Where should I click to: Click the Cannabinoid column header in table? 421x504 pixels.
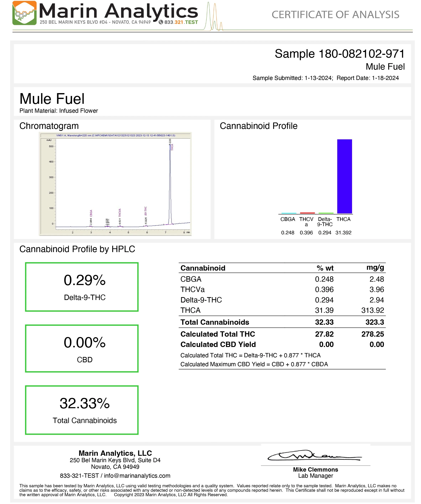pos(203,268)
